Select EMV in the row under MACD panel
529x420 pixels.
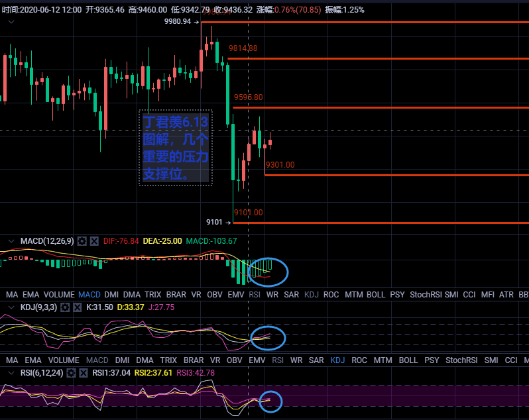(236, 295)
